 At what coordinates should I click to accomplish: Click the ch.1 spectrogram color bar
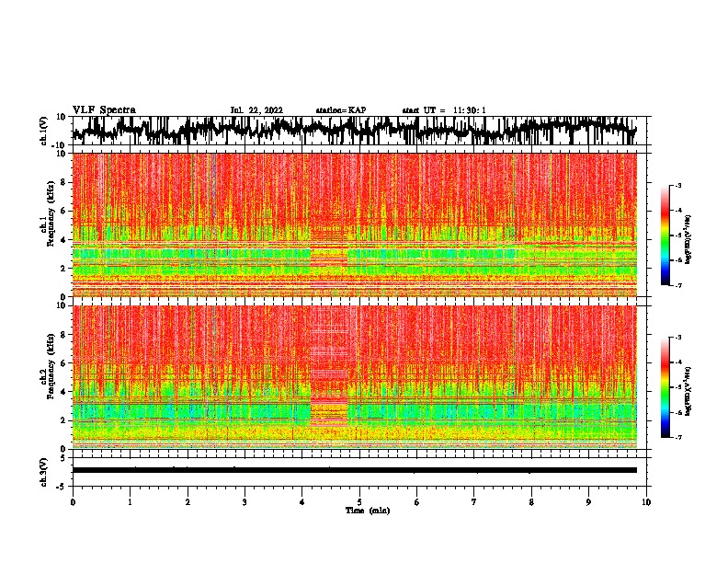tap(665, 236)
